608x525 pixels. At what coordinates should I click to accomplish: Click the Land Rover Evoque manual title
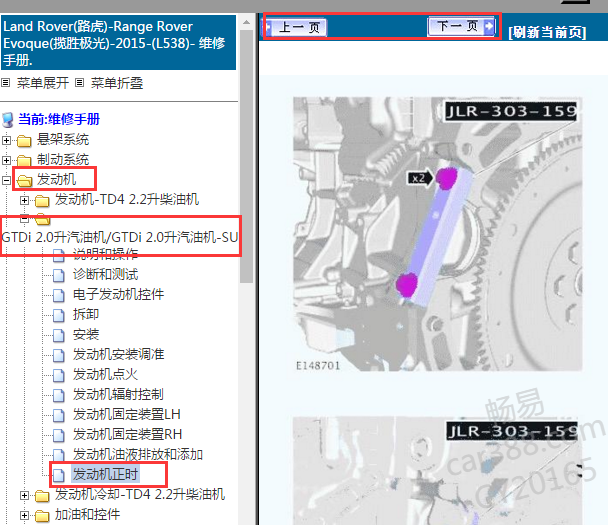coord(118,43)
